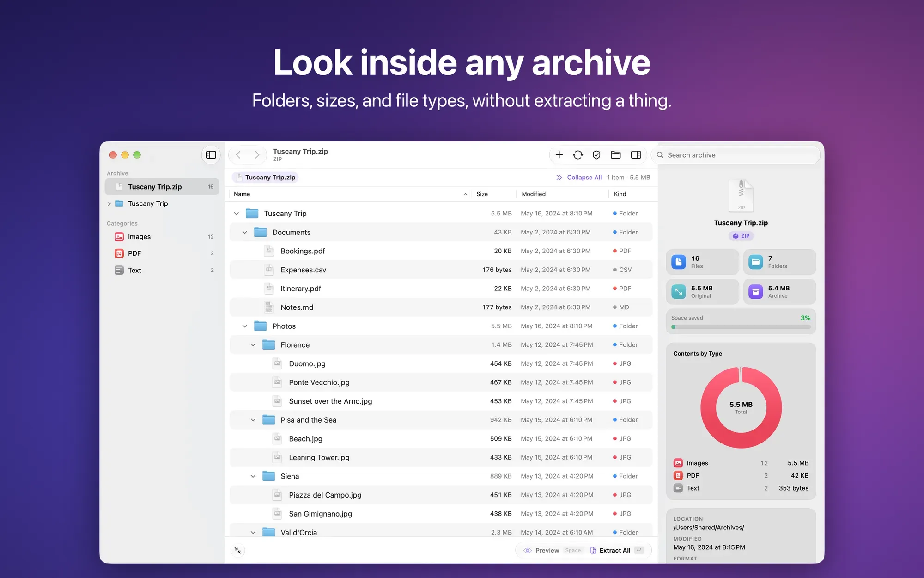Collapse the Documents folder
The height and width of the screenshot is (578, 924).
245,232
